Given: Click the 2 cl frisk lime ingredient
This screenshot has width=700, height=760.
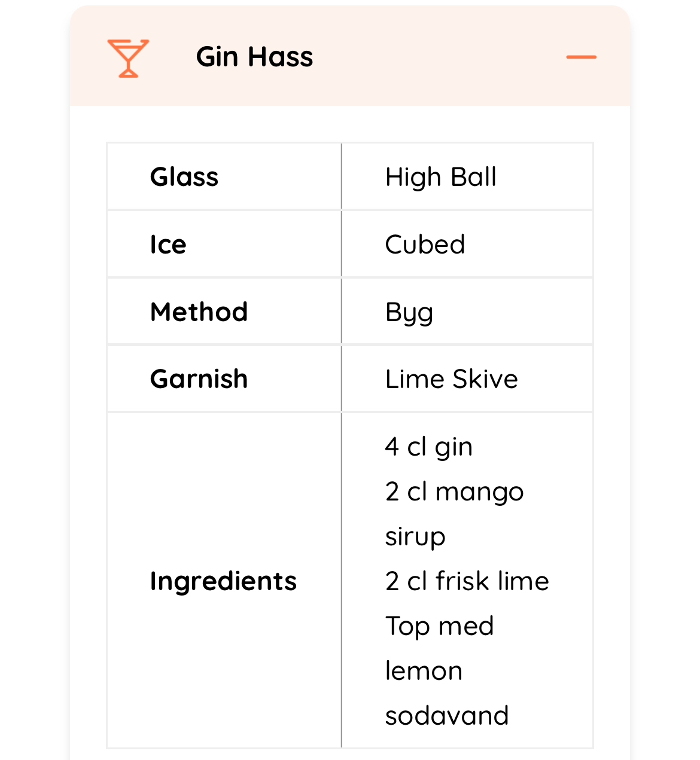Looking at the screenshot, I should coord(467,581).
